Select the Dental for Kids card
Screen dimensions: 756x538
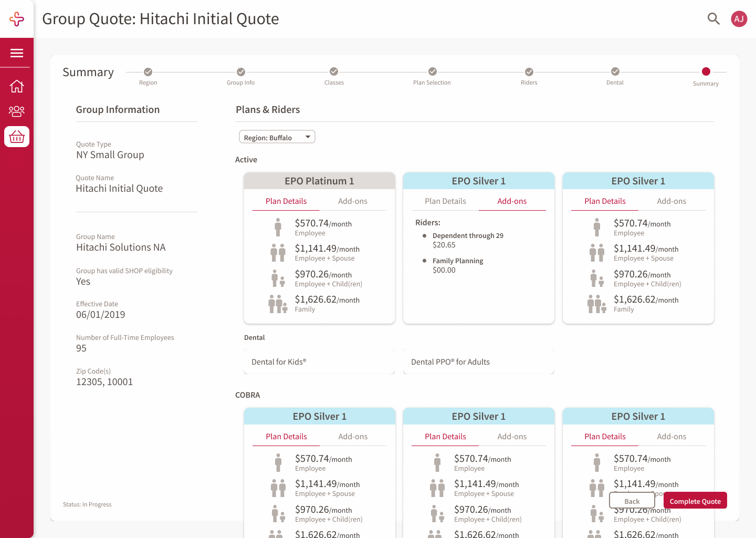319,361
